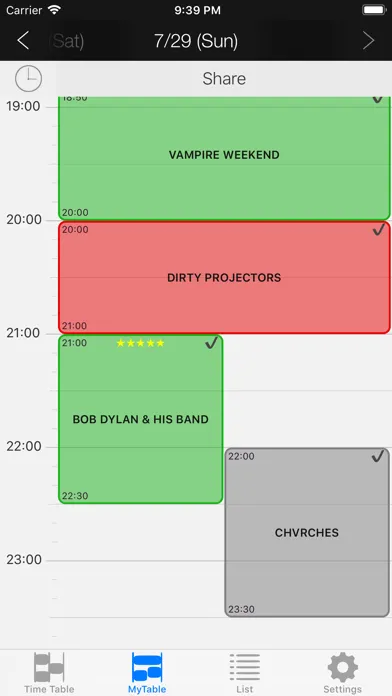This screenshot has height=696, width=392.
Task: Toggle the checkmark on Bob Dylan block
Action: [x=211, y=343]
